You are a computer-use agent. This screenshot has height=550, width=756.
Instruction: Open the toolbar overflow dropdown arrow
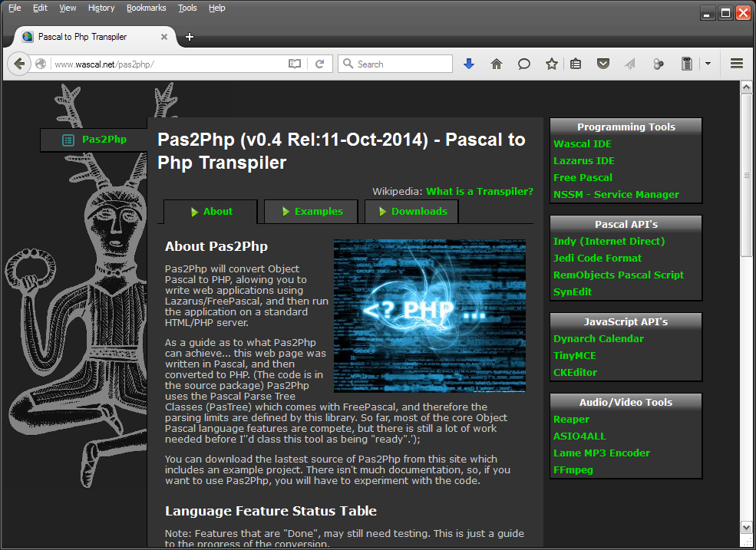pos(708,64)
